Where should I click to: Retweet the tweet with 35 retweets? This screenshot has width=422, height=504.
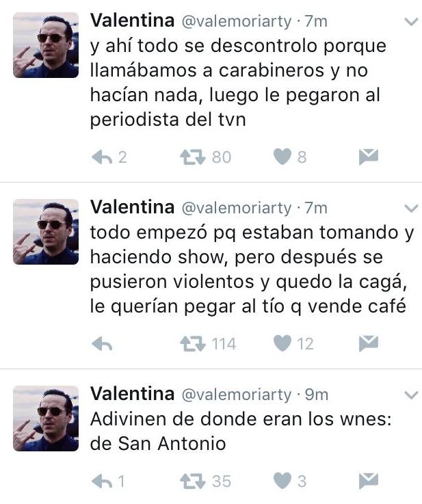pos(192,481)
